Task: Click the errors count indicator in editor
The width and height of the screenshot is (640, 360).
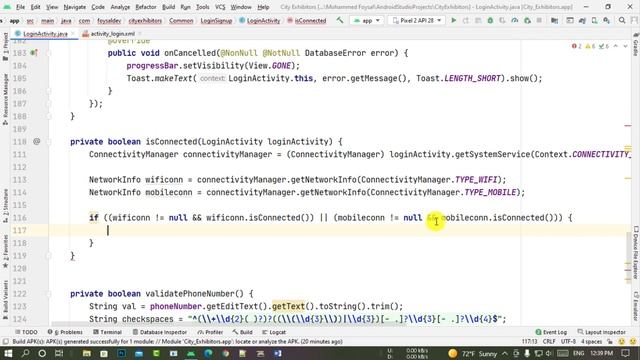Action: pyautogui.click(x=577, y=46)
